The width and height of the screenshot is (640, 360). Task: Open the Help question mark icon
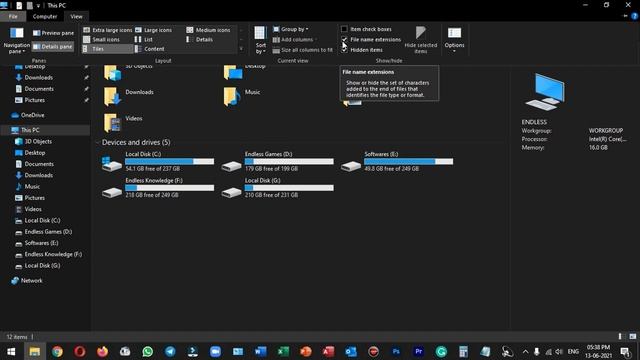click(634, 16)
